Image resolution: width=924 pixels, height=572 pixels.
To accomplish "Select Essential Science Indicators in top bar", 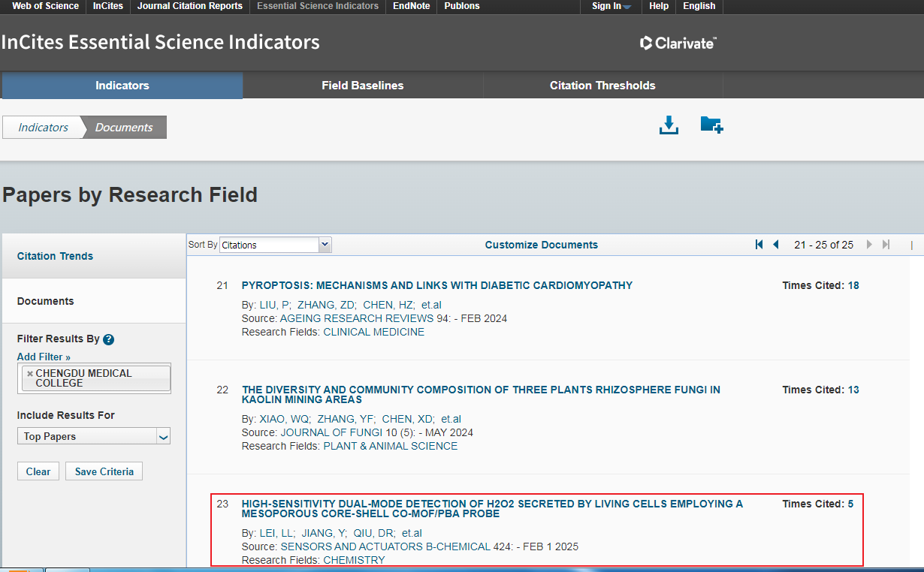I will coord(318,6).
